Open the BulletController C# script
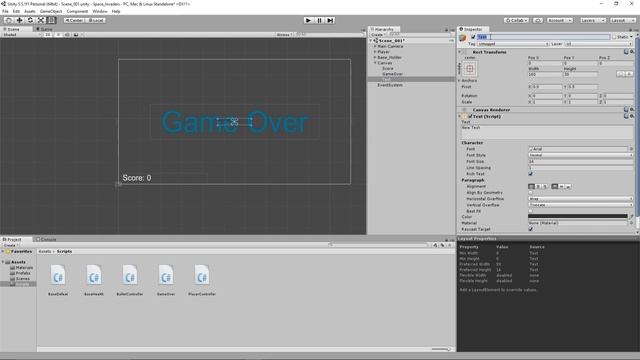 [130, 279]
